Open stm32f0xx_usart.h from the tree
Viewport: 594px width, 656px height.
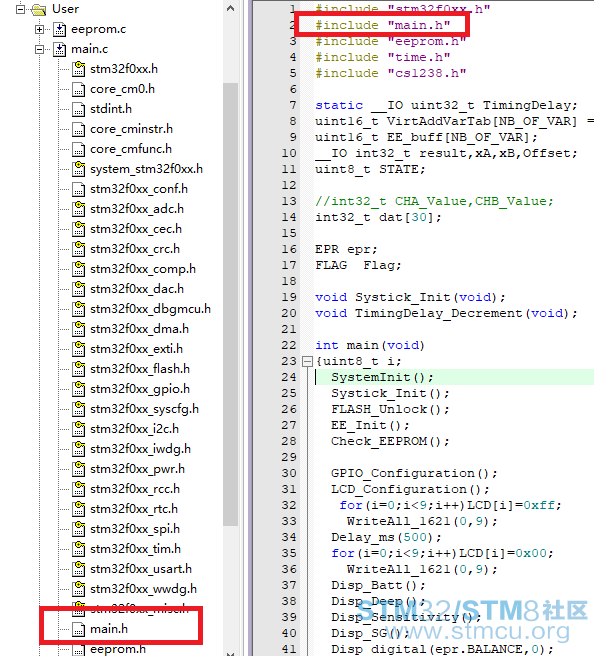pyautogui.click(x=141, y=569)
